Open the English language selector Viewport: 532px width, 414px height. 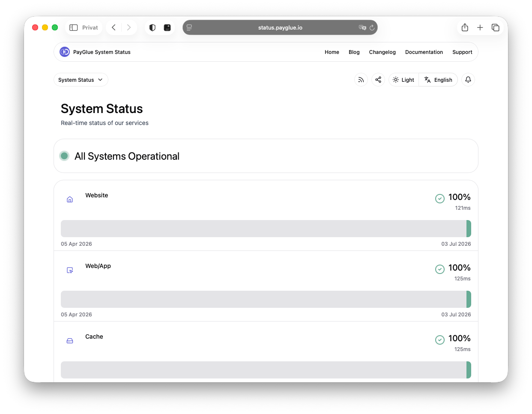click(x=438, y=80)
